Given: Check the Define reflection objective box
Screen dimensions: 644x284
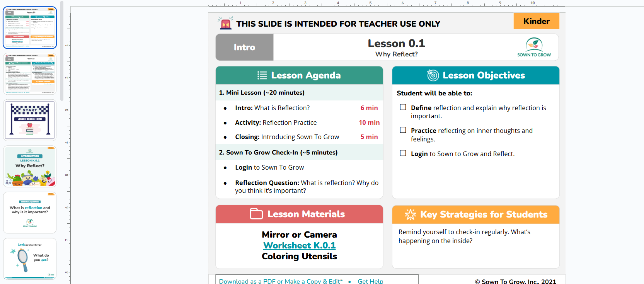Looking at the screenshot, I should click(x=403, y=107).
